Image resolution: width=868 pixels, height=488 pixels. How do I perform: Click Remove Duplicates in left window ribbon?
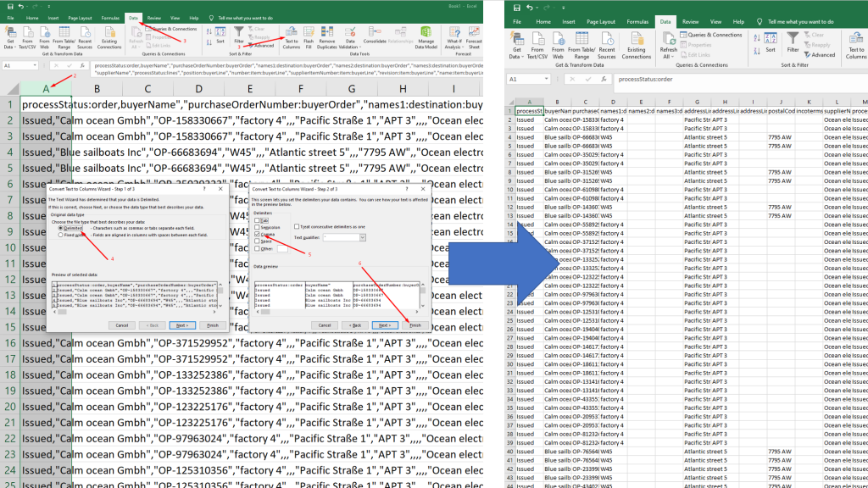326,37
